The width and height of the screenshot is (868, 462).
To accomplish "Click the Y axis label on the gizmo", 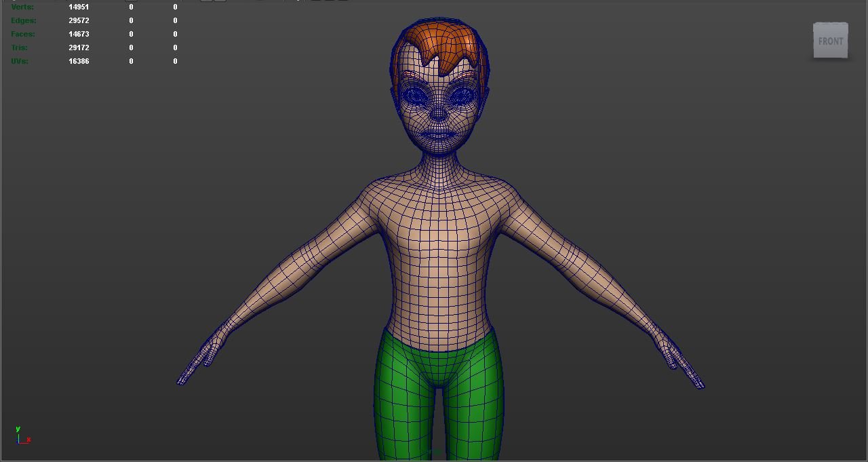I will click(x=17, y=428).
